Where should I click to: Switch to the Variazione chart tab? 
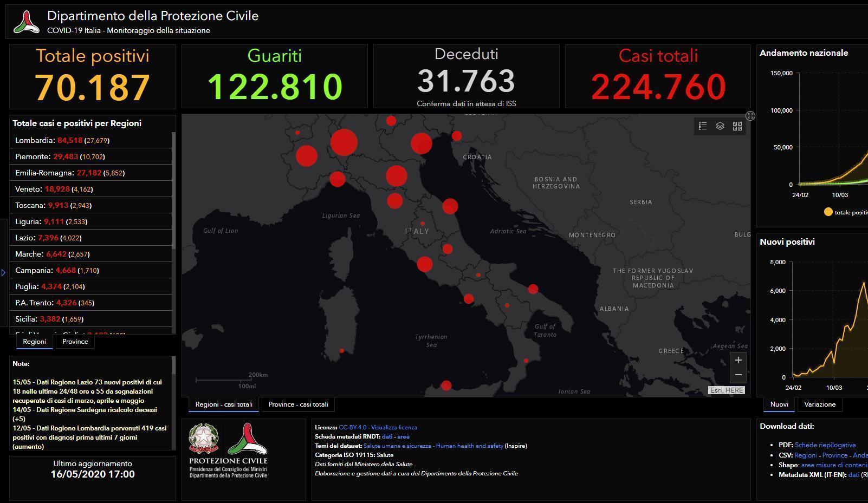click(x=820, y=404)
